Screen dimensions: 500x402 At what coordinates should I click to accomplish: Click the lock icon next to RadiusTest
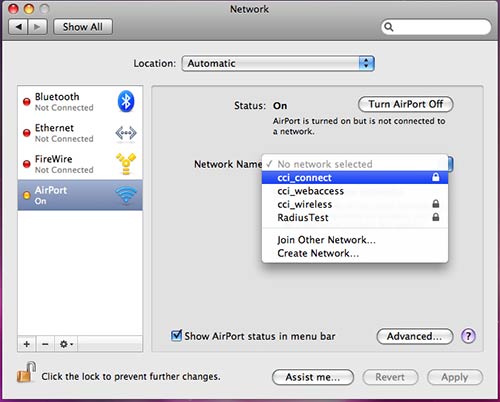click(x=436, y=217)
